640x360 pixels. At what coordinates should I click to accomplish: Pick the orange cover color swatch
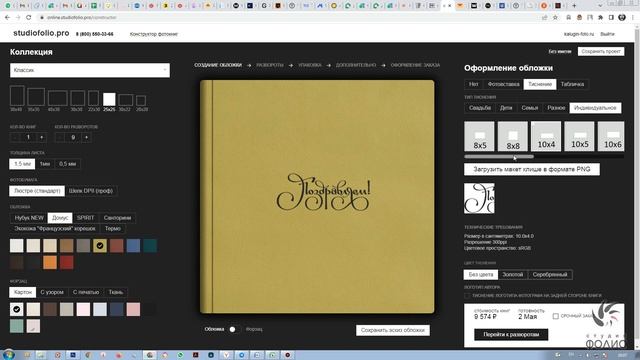[50, 262]
